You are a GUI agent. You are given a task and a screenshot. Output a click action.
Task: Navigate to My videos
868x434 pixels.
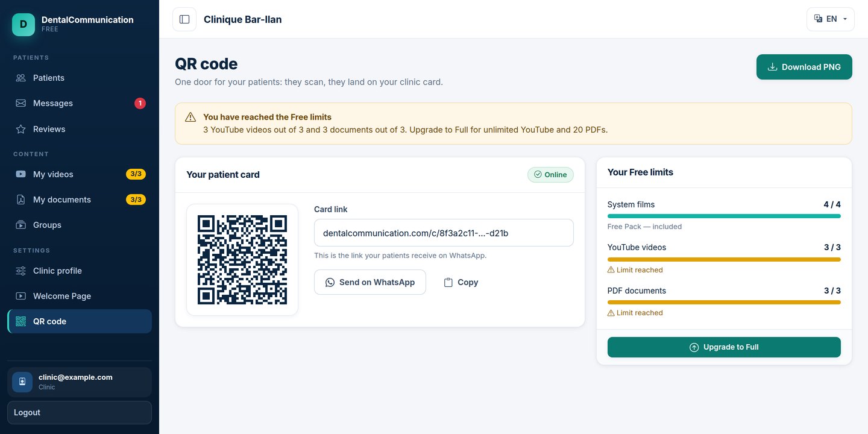tap(80, 174)
